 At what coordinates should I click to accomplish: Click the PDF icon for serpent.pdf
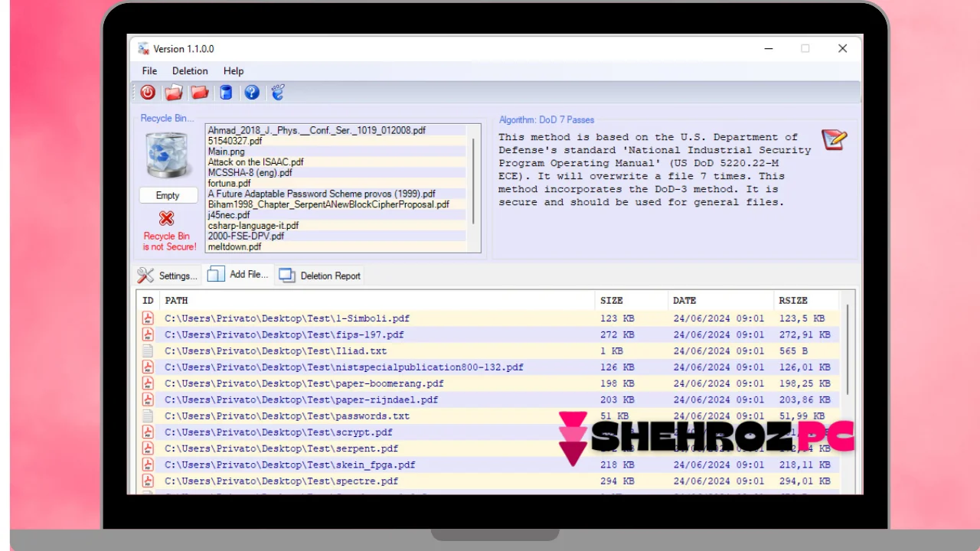(148, 448)
